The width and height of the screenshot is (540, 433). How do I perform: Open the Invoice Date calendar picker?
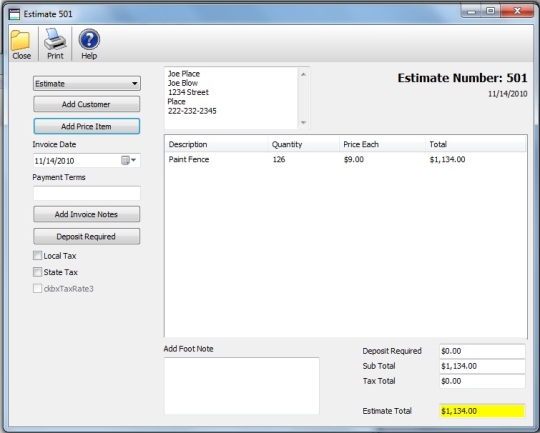(x=129, y=160)
